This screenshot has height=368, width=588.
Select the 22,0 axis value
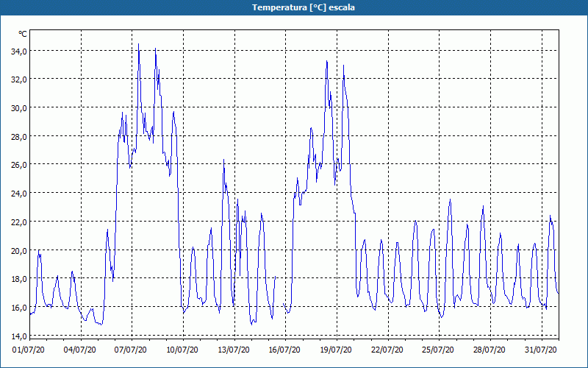pyautogui.click(x=19, y=222)
